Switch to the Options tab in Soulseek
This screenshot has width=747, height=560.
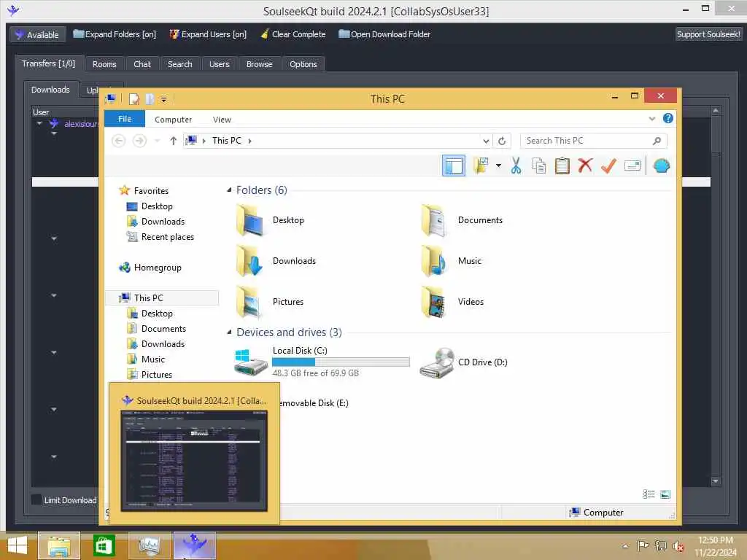[303, 64]
